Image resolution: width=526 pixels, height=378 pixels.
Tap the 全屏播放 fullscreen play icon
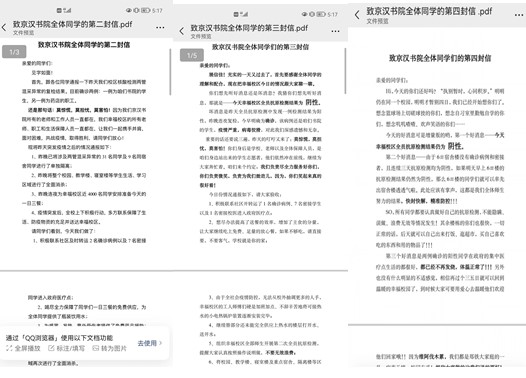9,348
